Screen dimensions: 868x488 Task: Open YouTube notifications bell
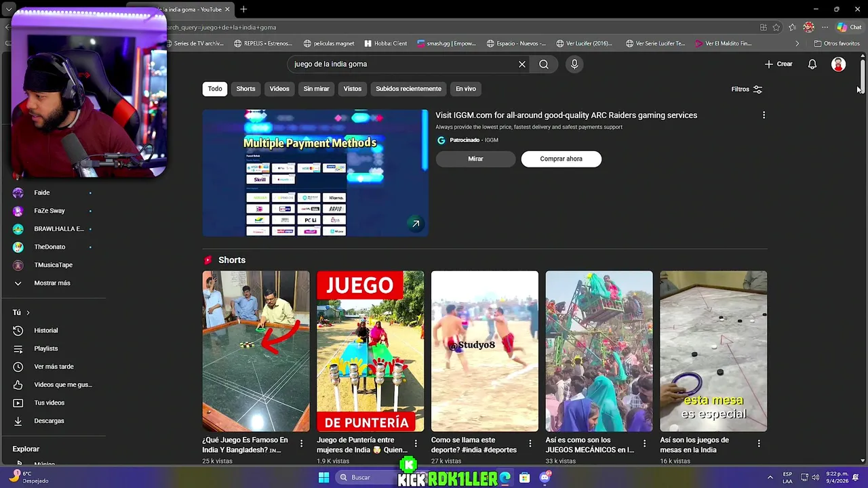coord(812,64)
